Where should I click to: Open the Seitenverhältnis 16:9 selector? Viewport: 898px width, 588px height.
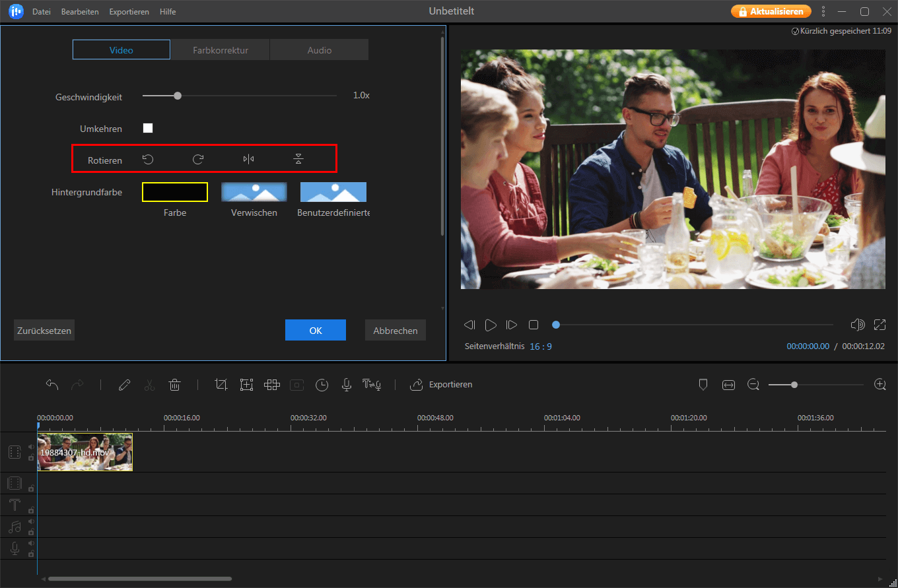click(541, 346)
